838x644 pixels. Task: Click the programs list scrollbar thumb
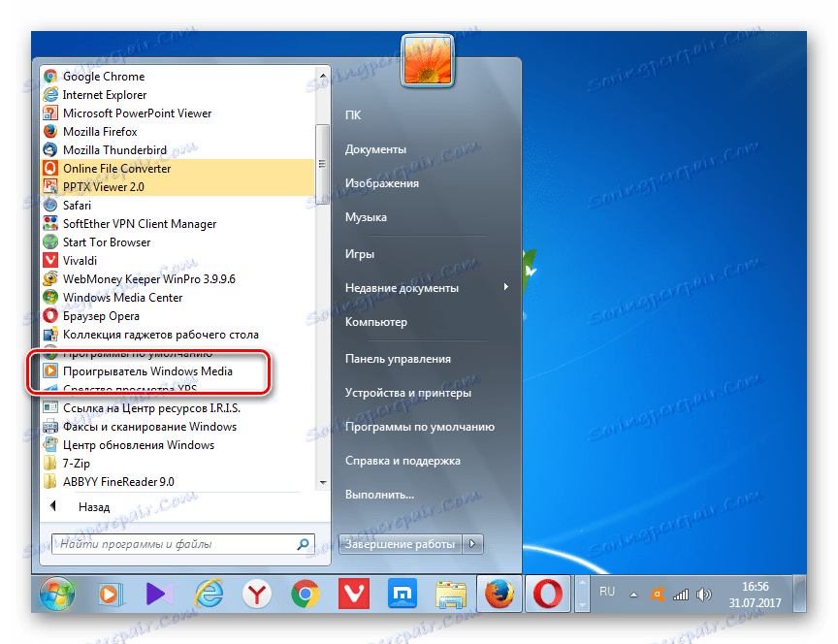(322, 163)
